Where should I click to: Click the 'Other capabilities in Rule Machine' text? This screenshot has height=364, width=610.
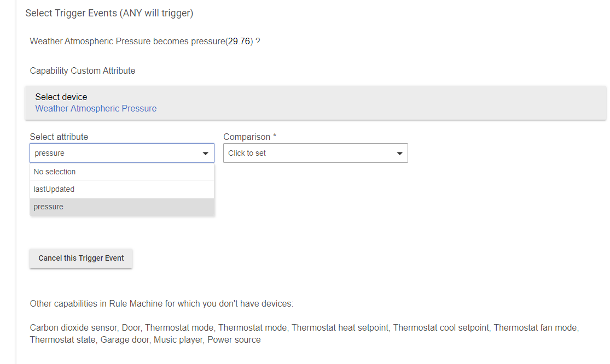[x=161, y=303]
